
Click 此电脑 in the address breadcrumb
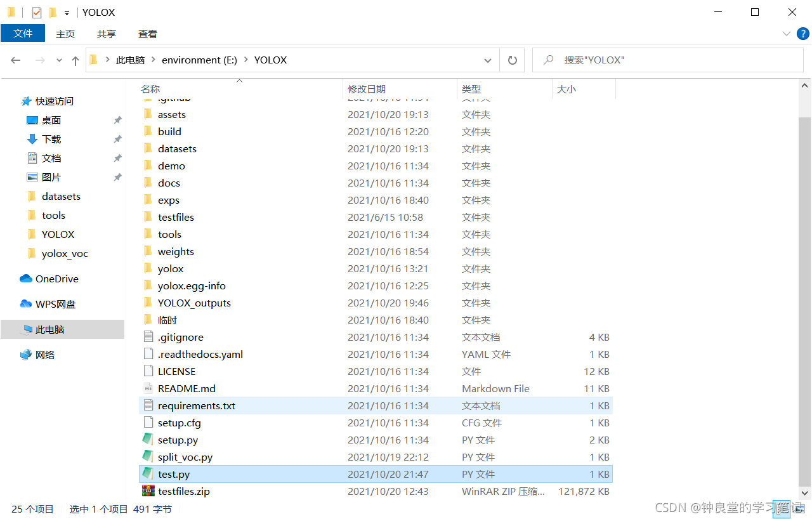pyautogui.click(x=130, y=60)
